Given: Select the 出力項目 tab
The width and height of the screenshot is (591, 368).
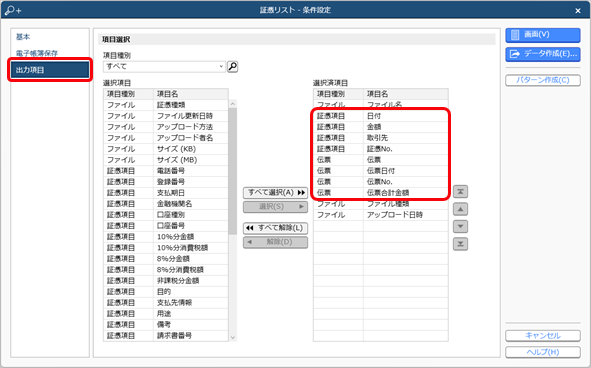Looking at the screenshot, I should click(x=50, y=70).
